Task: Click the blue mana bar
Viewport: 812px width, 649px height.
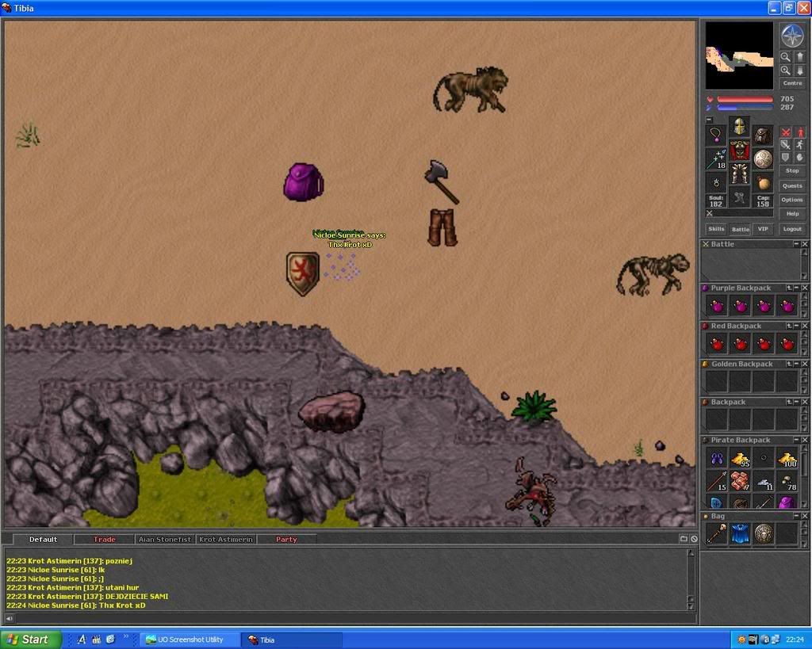Action: pyautogui.click(x=745, y=107)
